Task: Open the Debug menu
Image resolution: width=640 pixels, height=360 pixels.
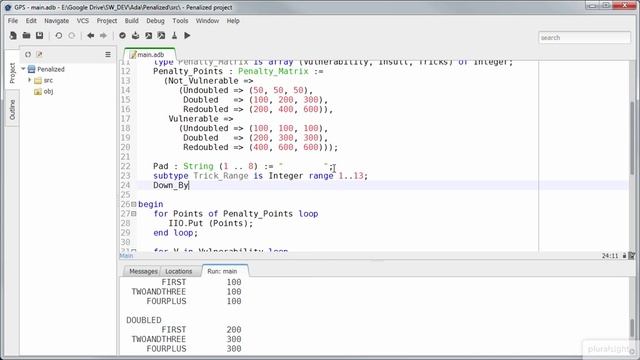Action: tap(155, 21)
